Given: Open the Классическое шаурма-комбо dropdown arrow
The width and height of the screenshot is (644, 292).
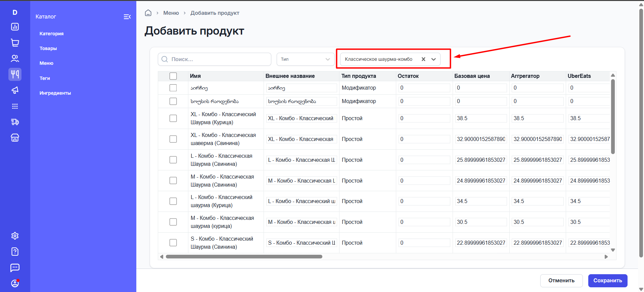Looking at the screenshot, I should tap(433, 59).
